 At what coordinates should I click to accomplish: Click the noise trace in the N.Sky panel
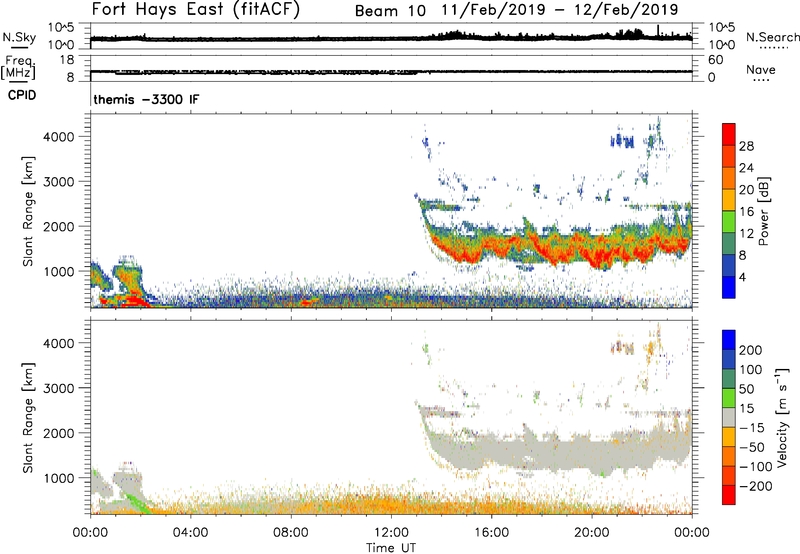(391, 38)
